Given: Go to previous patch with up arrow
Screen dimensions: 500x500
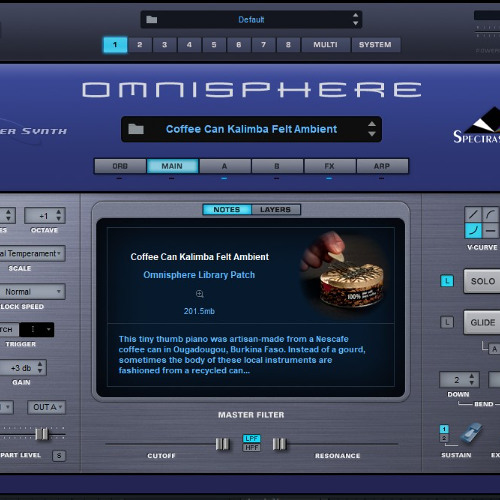Looking at the screenshot, I should pos(372,124).
